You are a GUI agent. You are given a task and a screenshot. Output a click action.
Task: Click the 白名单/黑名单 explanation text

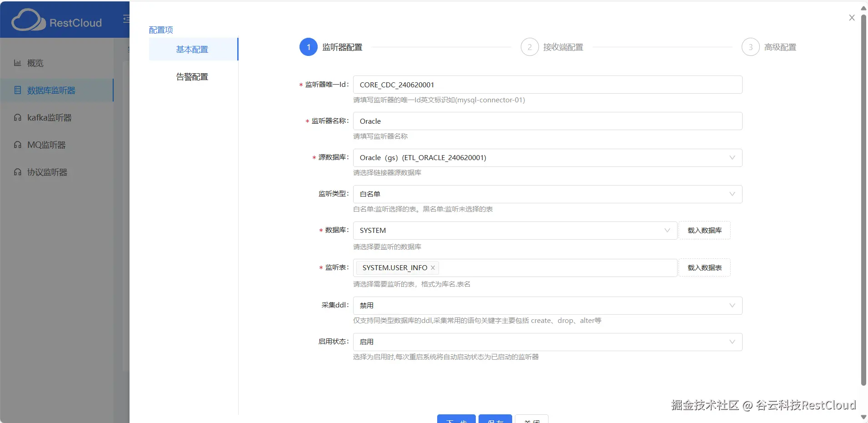[423, 209]
